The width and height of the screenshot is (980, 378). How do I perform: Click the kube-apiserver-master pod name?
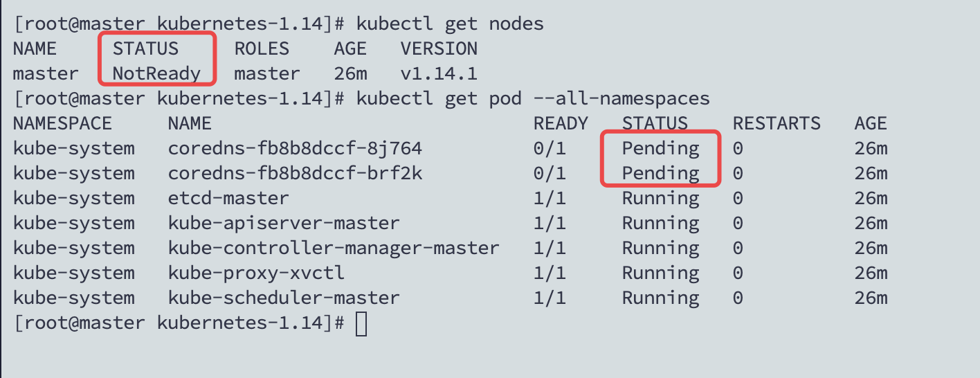click(284, 223)
